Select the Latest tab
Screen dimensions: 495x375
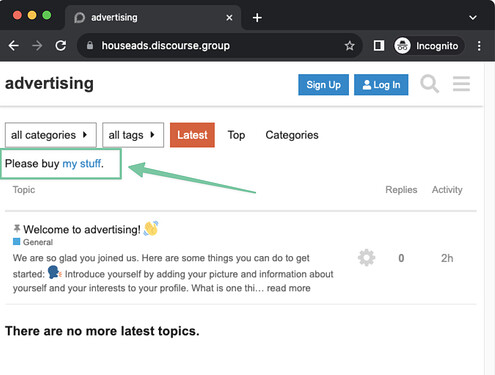(x=192, y=135)
